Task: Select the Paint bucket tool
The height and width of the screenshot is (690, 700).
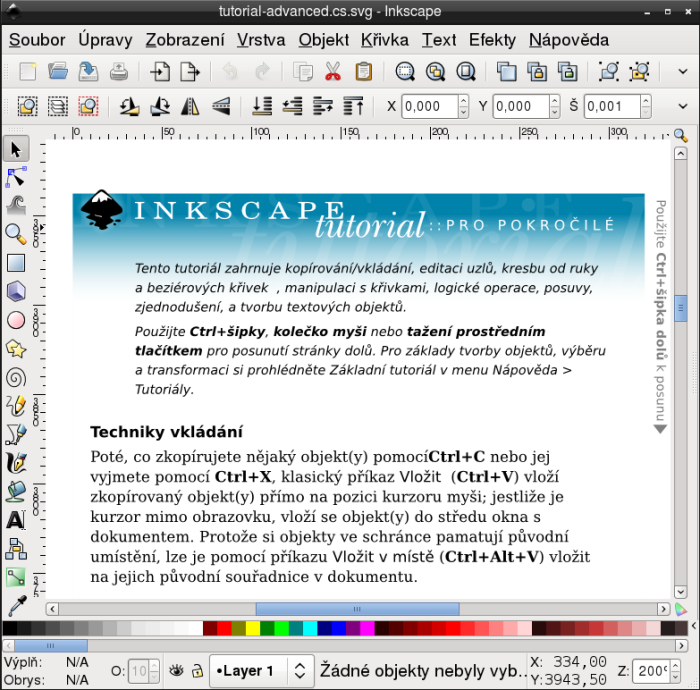Action: point(16,491)
